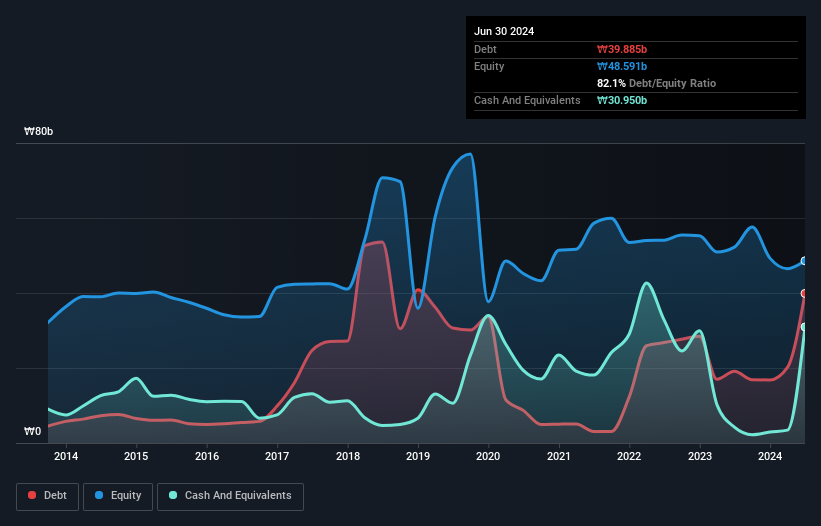Select the teal Cash endpoint marker
This screenshot has height=526, width=821.
tap(804, 327)
